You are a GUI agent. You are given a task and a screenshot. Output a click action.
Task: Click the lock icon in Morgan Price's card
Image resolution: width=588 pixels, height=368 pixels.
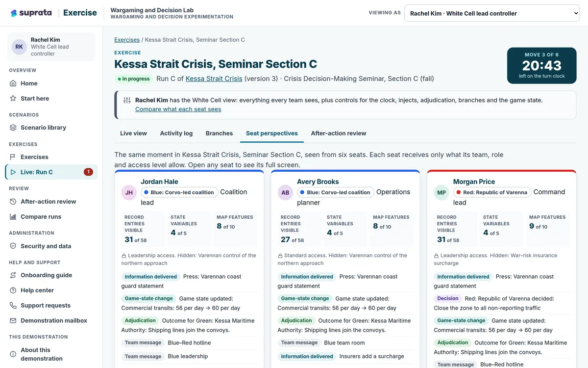(x=437, y=256)
